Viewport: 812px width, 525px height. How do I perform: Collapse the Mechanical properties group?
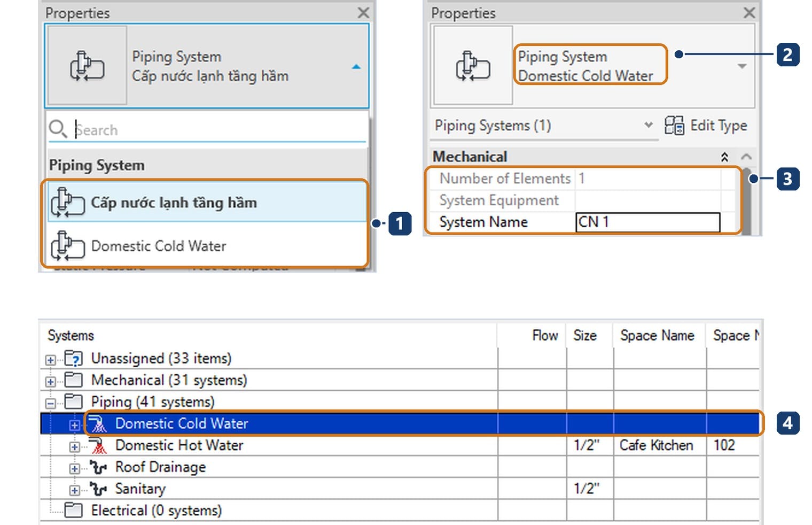[x=724, y=157]
